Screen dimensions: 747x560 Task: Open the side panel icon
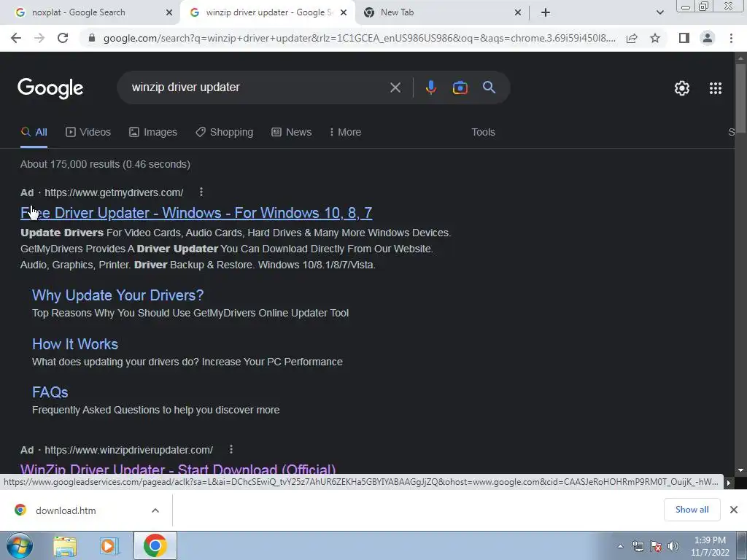pyautogui.click(x=684, y=38)
